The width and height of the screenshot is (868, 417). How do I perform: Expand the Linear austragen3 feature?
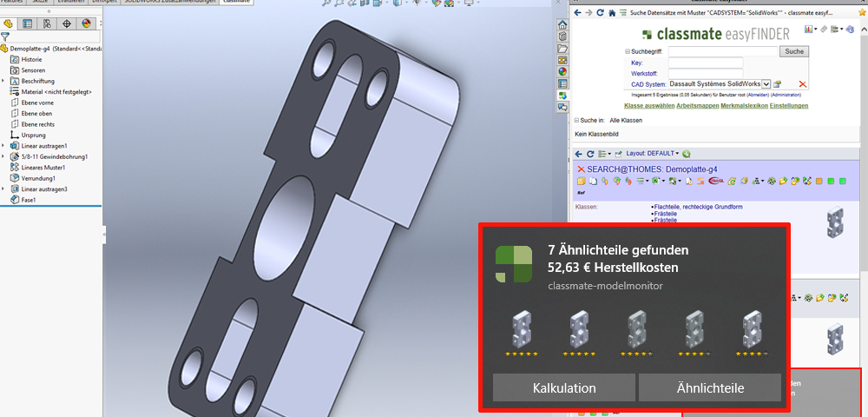coord(3,189)
